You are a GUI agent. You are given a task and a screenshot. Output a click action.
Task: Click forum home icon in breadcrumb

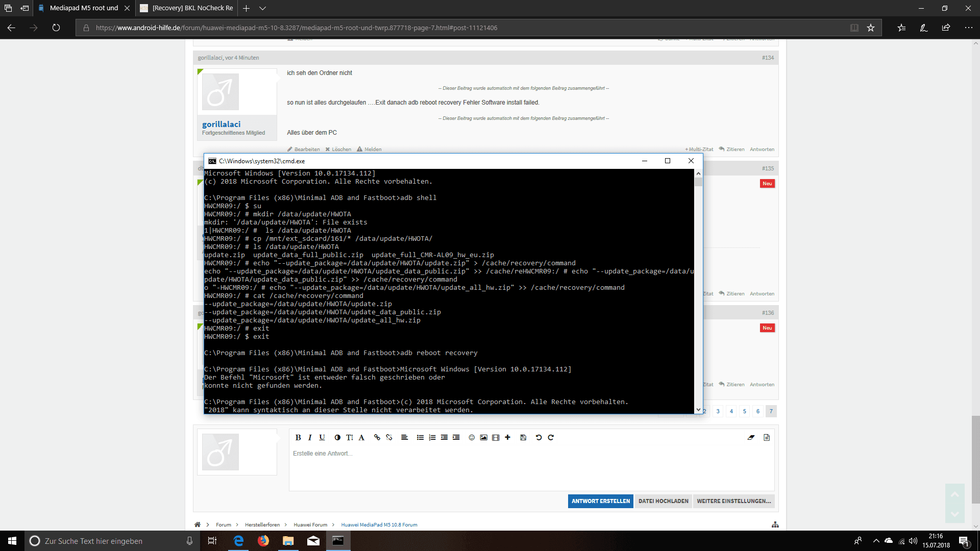click(x=198, y=524)
